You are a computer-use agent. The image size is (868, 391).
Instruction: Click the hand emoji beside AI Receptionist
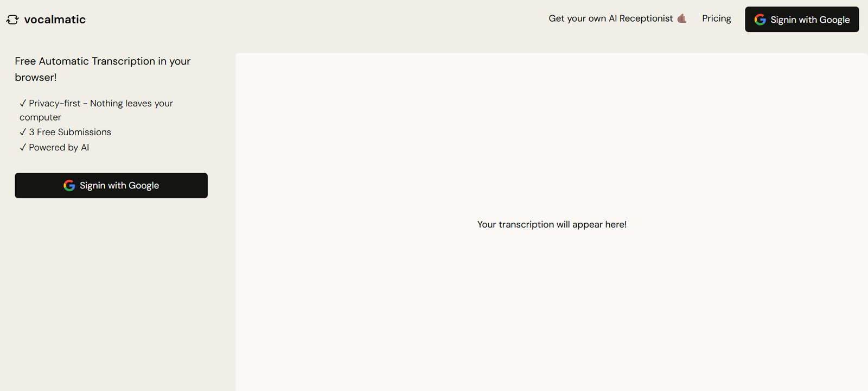click(x=682, y=18)
